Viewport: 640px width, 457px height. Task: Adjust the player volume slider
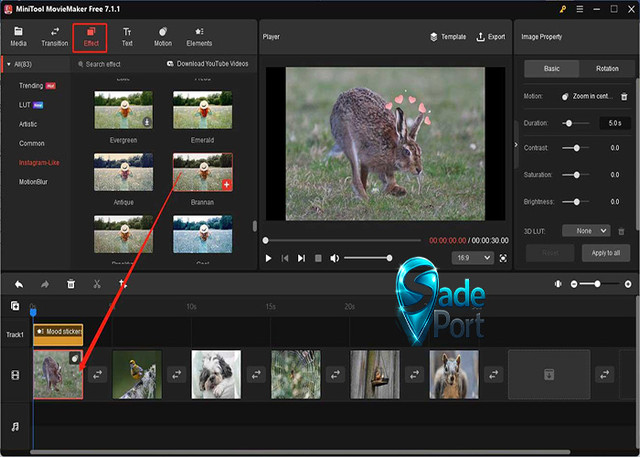367,258
